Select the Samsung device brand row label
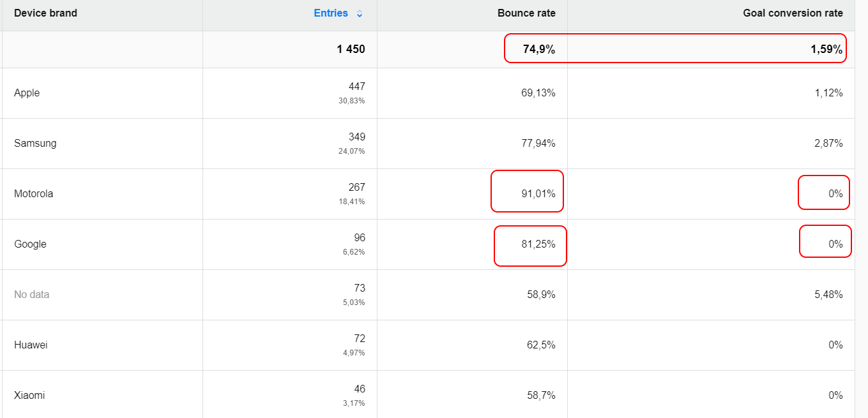Screen dimensions: 868x418 click(x=35, y=144)
